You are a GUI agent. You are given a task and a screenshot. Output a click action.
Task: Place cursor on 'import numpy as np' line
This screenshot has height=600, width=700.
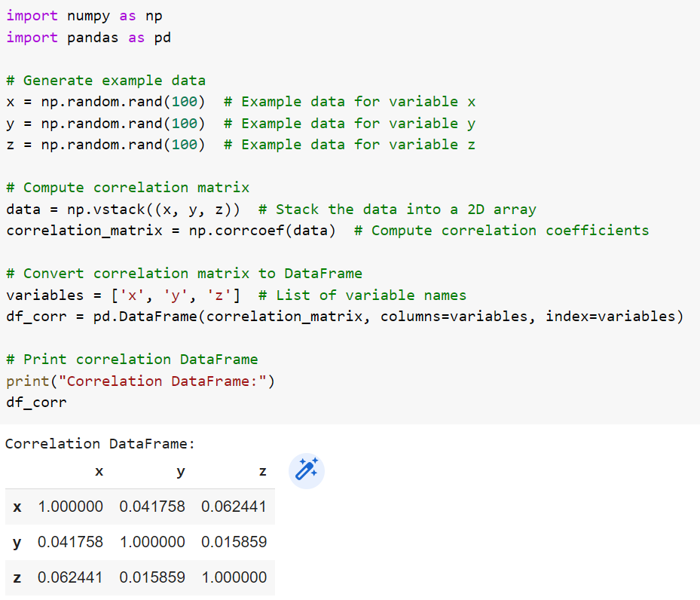pos(84,16)
